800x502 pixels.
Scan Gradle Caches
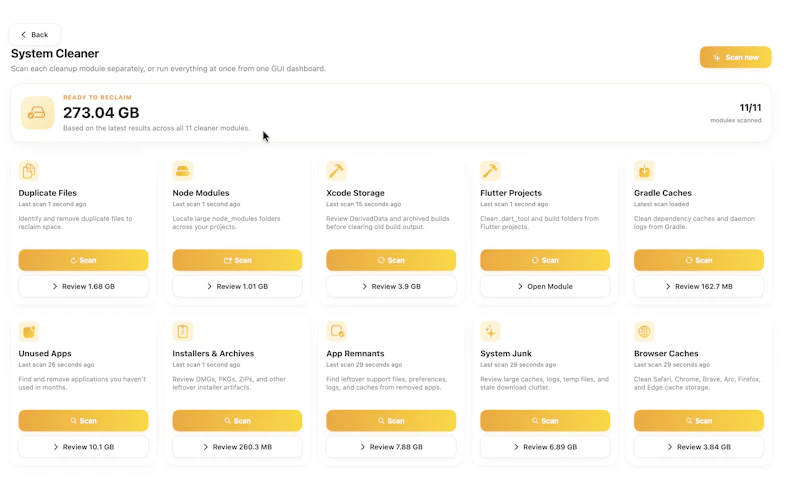click(699, 260)
